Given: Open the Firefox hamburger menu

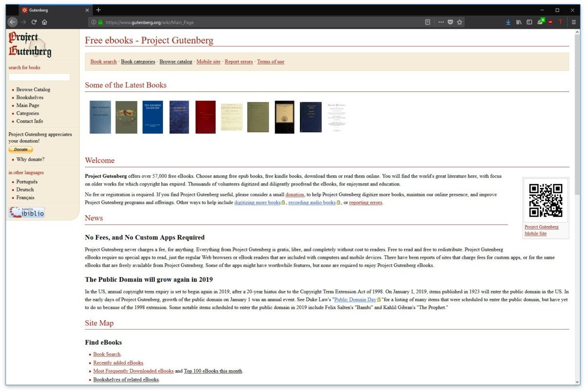Looking at the screenshot, I should coord(574,22).
